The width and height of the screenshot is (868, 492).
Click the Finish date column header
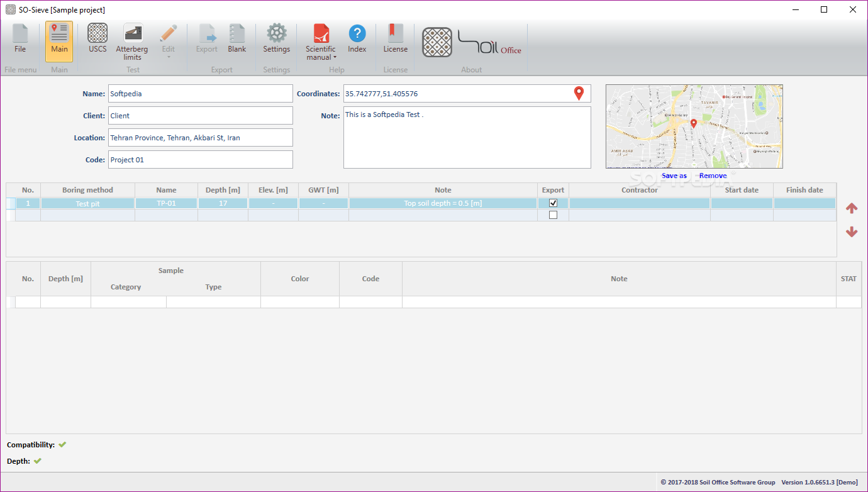[804, 190]
